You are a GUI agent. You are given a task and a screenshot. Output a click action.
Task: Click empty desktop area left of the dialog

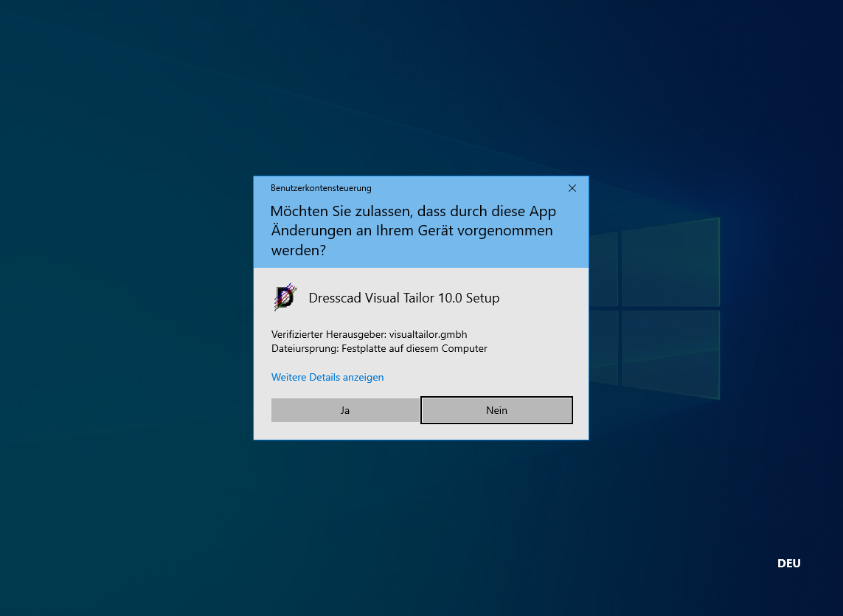coord(125,310)
